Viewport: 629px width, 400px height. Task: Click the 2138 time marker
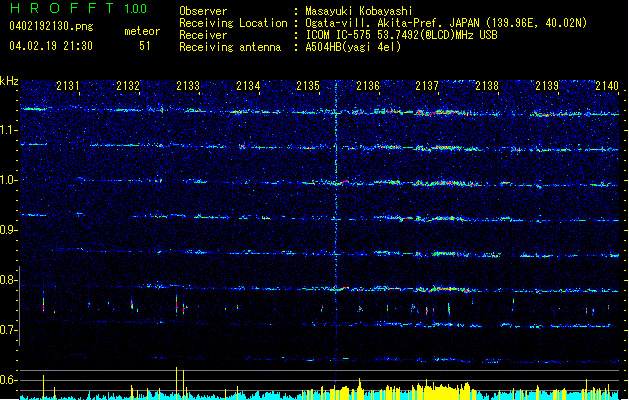coord(487,86)
